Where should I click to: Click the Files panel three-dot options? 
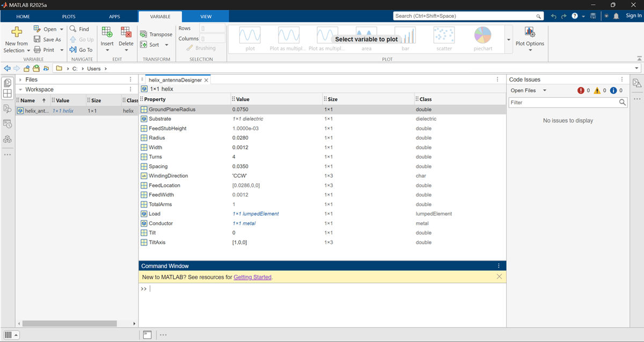point(130,79)
